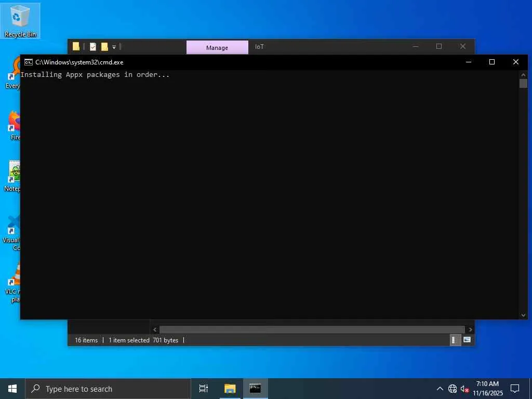This screenshot has height=399, width=532.
Task: Click the cmd.exe title bar icon
Action: 29,62
